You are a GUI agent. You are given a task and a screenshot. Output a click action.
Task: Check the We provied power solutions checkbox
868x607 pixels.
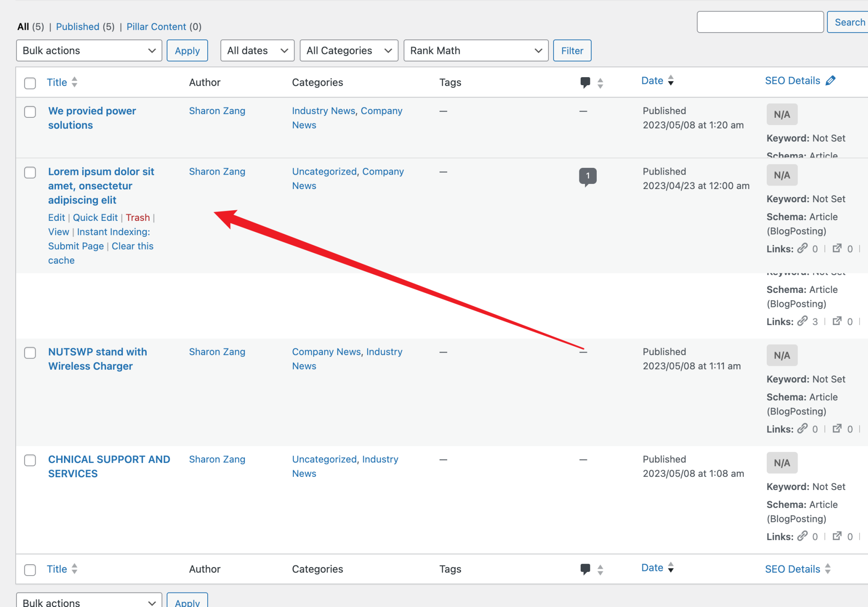[30, 112]
